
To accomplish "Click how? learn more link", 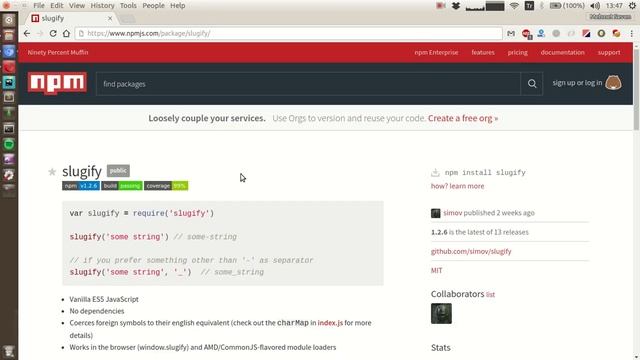I will [458, 186].
